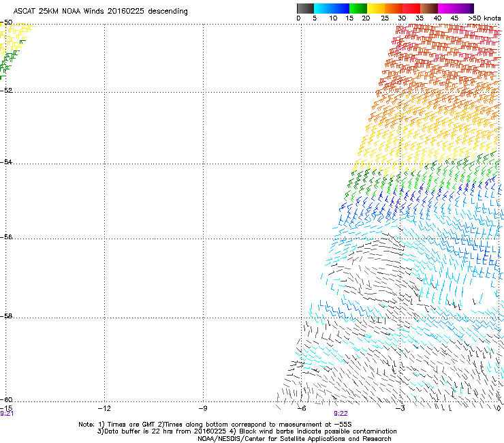Click the latitude label -56
The image size is (504, 443).
coord(6,237)
